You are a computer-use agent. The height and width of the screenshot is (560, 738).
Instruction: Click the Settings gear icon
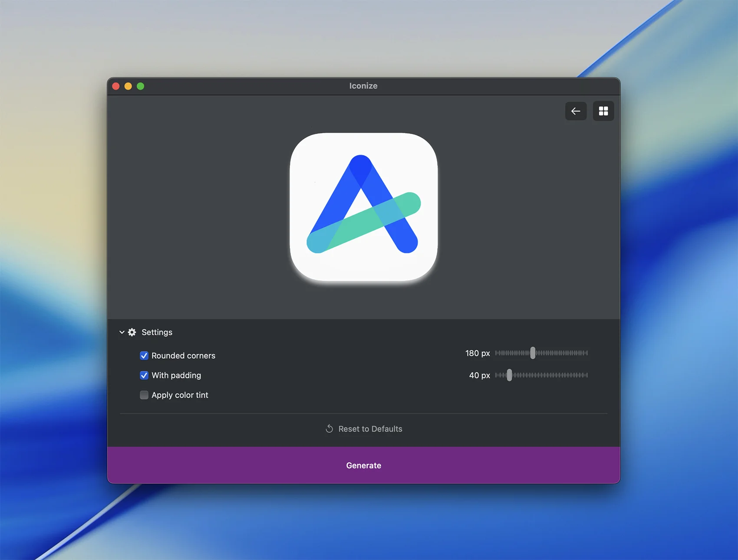tap(132, 332)
